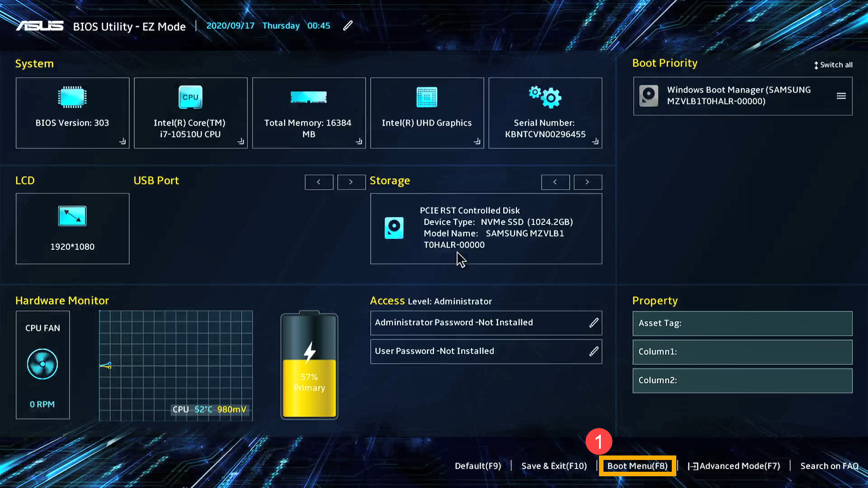Click Save & Exit (F10)
Image resolution: width=868 pixels, height=488 pixels.
point(554,466)
